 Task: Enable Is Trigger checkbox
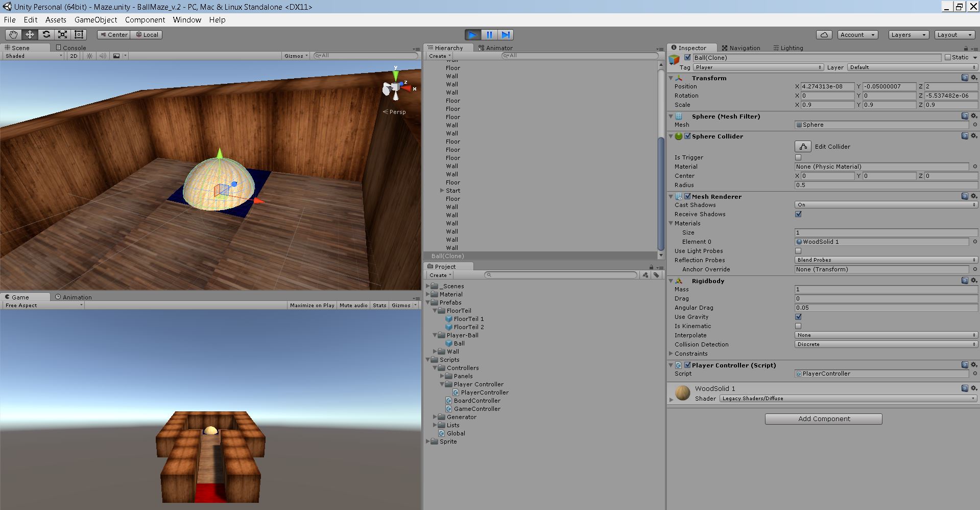pos(798,157)
